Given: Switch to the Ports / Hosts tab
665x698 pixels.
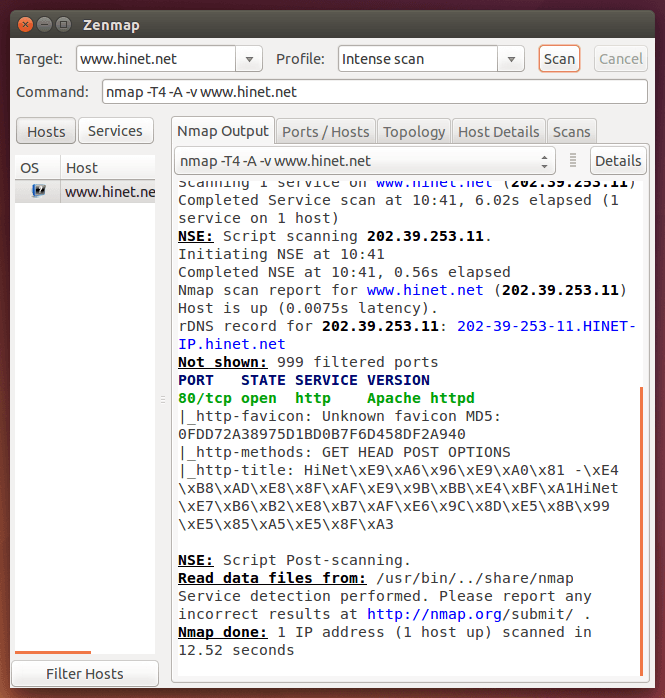Looking at the screenshot, I should [x=325, y=131].
